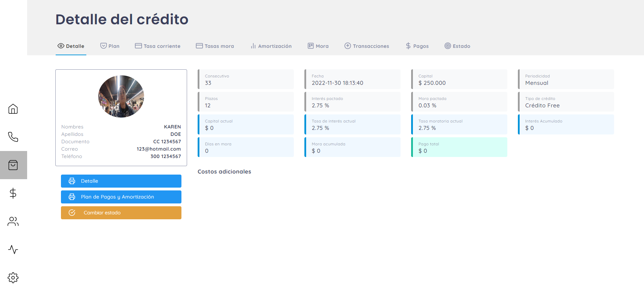The image size is (644, 302).
Task: Click the surname DOE
Action: pyautogui.click(x=176, y=134)
